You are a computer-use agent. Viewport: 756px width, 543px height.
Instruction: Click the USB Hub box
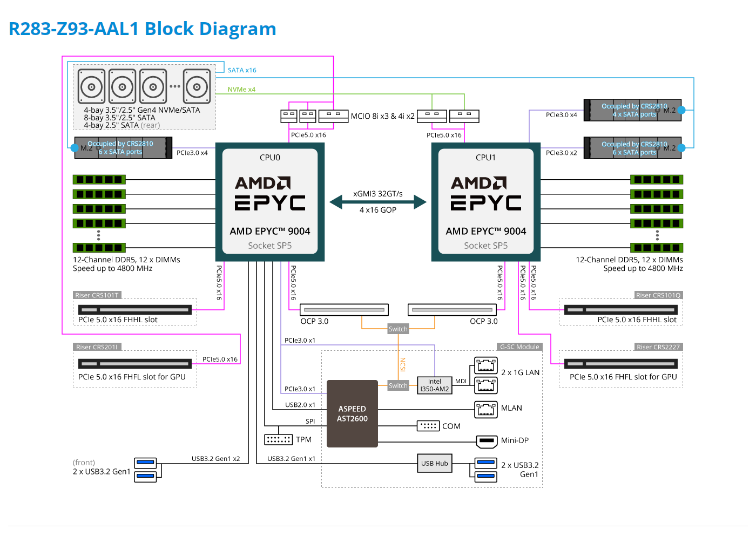point(435,464)
